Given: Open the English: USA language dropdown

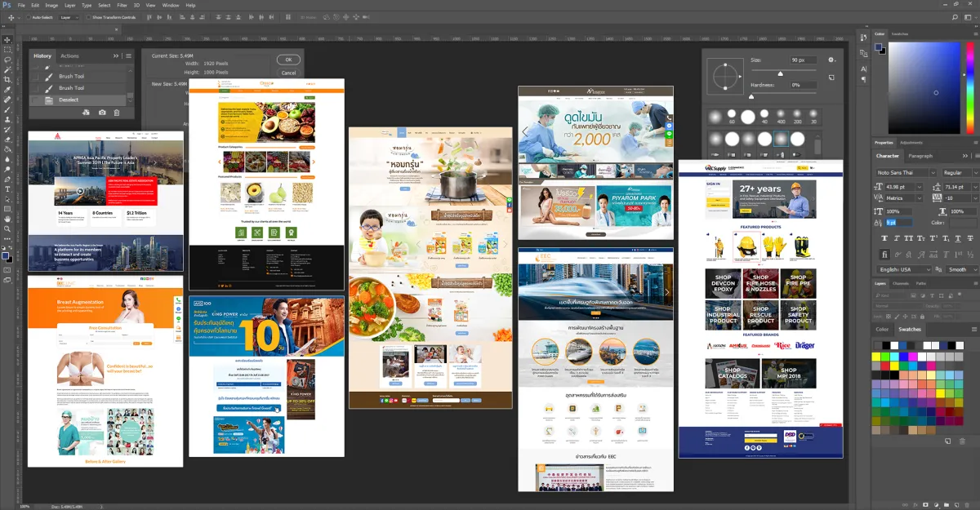Looking at the screenshot, I should tap(905, 269).
